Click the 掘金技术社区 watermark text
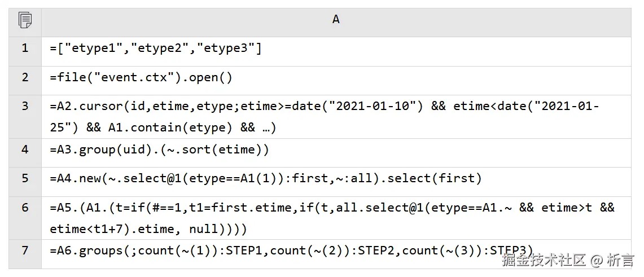Screen dimensions: 644x277 click(x=543, y=261)
